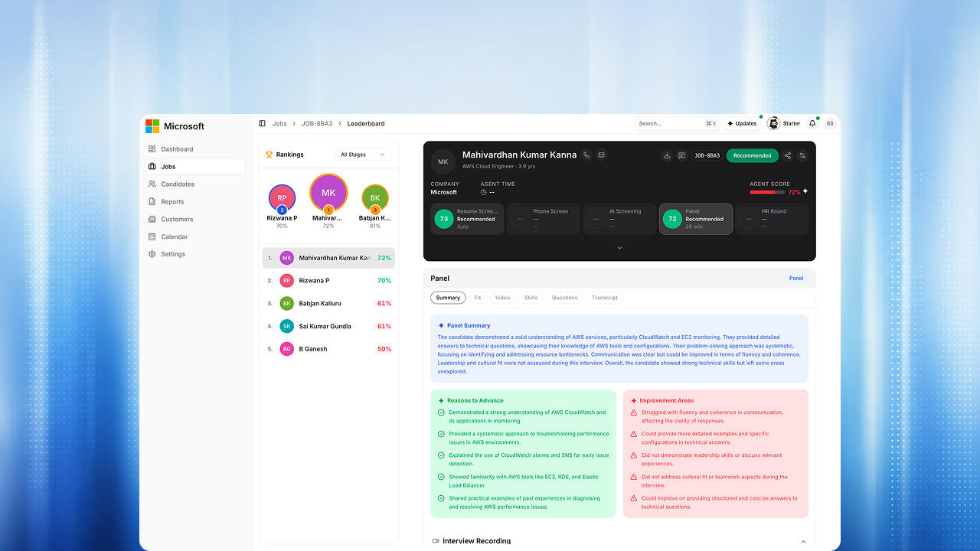980x551 pixels.
Task: Click the share icon in candidate header
Action: click(787, 155)
